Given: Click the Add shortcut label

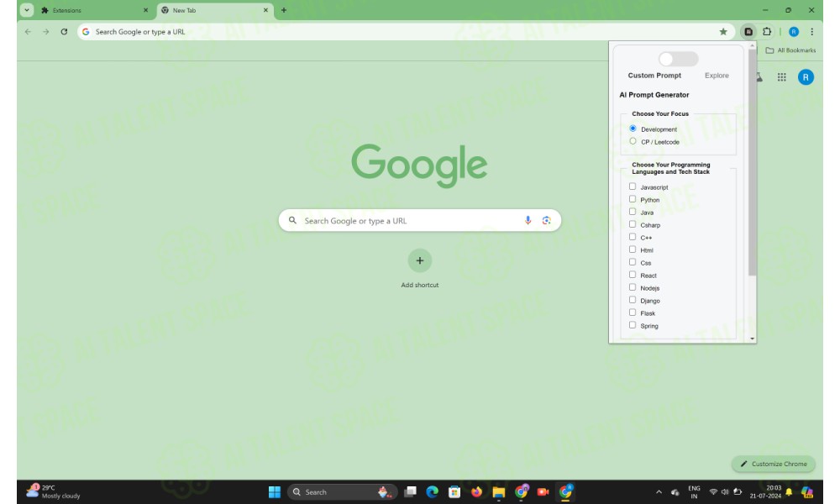Looking at the screenshot, I should tap(420, 285).
